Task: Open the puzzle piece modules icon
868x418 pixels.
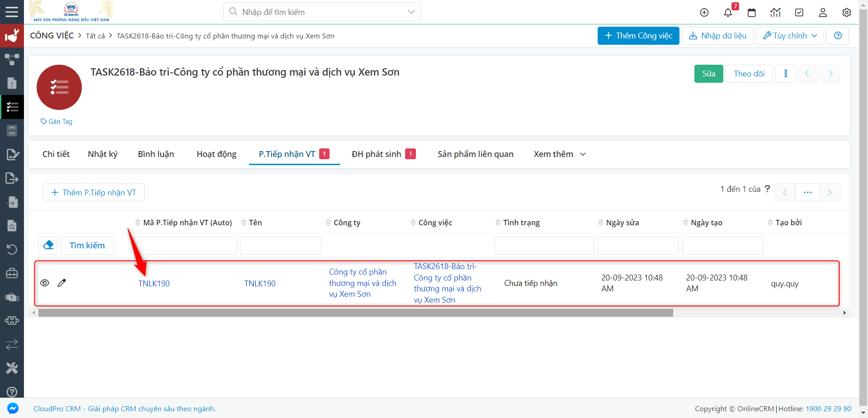Action: click(x=12, y=321)
